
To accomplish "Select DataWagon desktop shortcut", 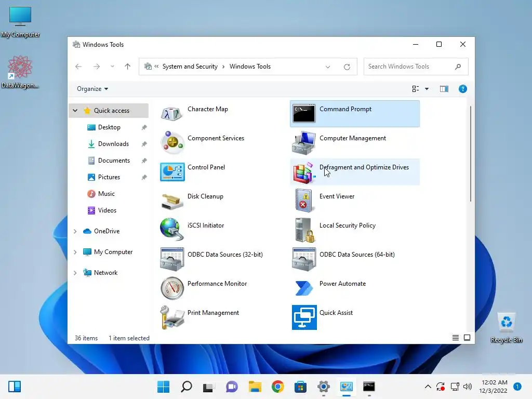I will coord(20,72).
